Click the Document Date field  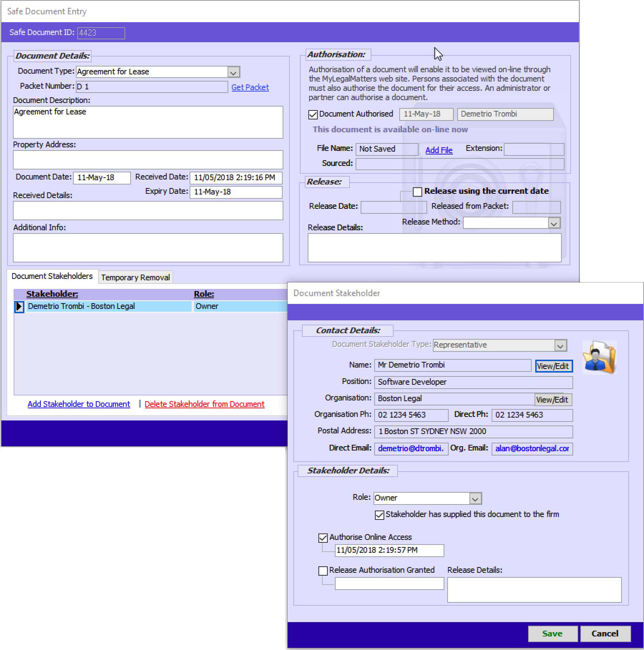[x=102, y=178]
